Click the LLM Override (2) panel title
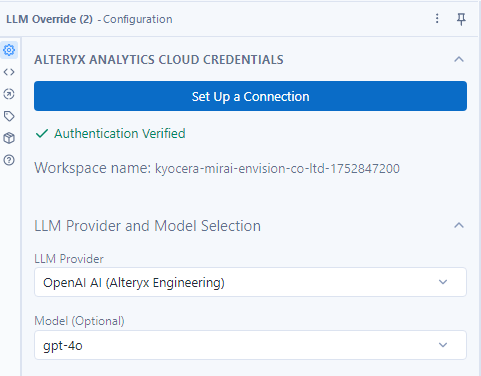 [49, 19]
